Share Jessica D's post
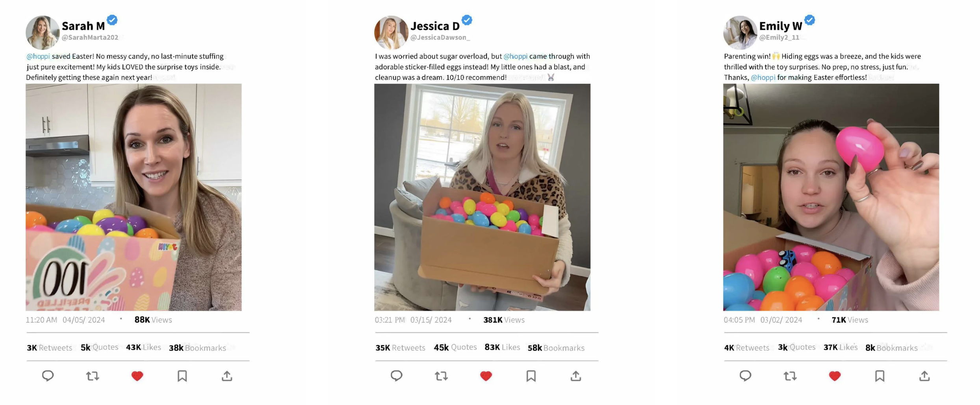 (x=576, y=376)
